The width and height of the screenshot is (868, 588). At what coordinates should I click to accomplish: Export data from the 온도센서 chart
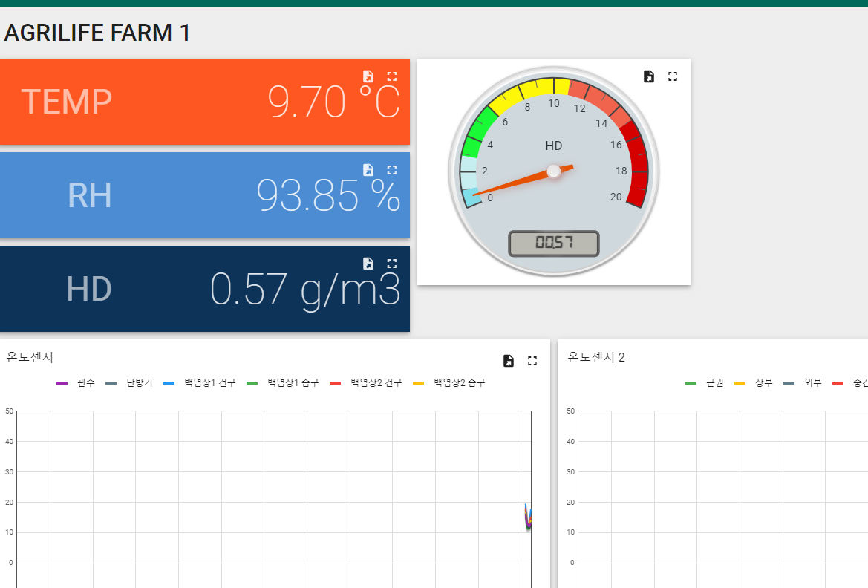508,361
